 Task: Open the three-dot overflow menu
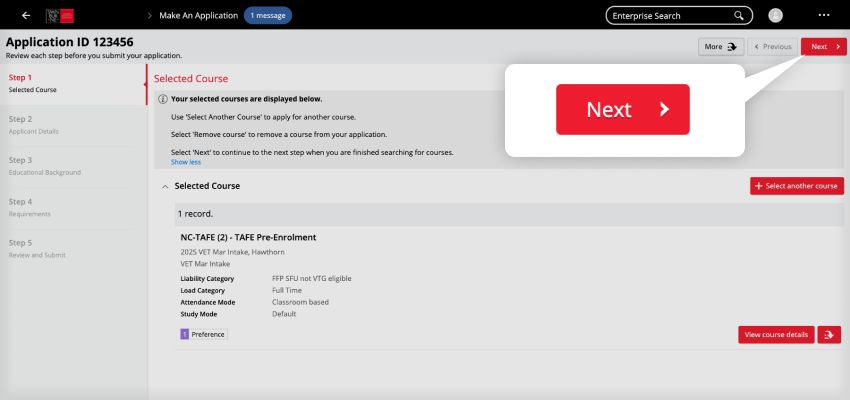[824, 16]
